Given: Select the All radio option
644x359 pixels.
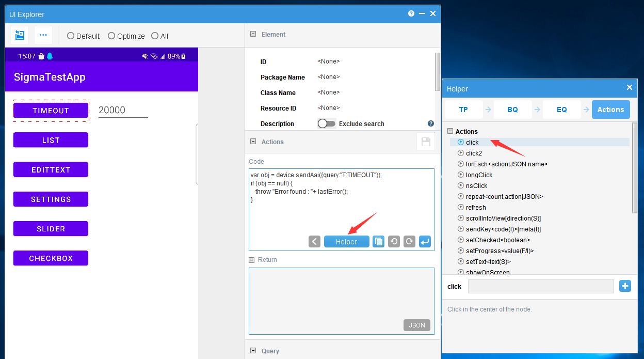Looking at the screenshot, I should point(159,36).
